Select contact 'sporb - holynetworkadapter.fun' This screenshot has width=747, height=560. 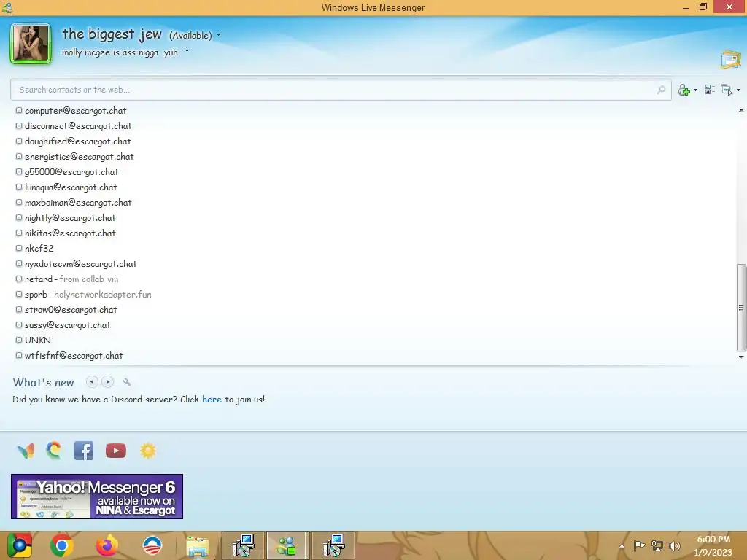click(x=88, y=295)
